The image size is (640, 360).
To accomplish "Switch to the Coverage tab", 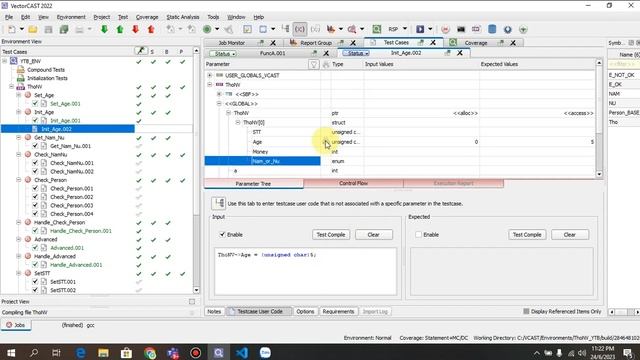I will [476, 43].
